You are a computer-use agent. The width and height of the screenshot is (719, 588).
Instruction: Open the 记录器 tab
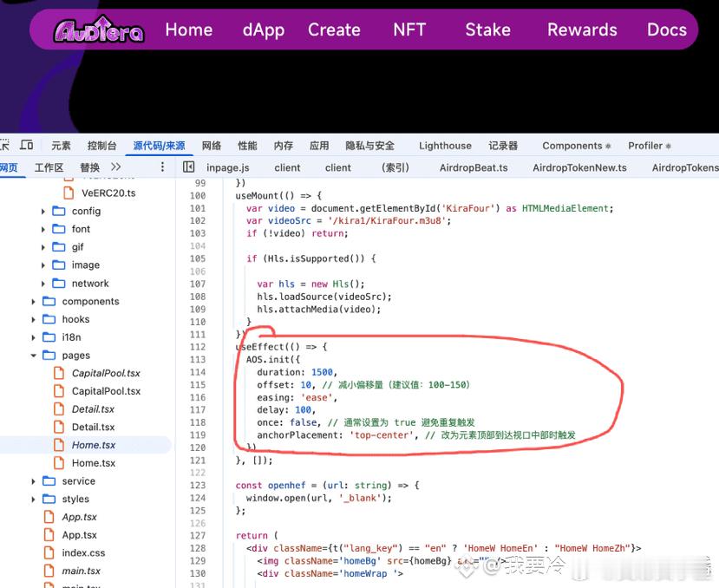coord(503,146)
